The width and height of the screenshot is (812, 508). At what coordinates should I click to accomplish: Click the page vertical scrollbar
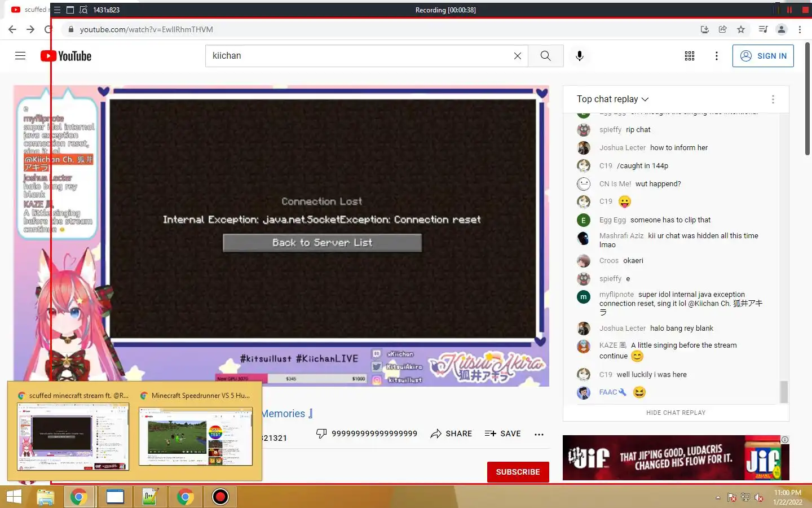[x=807, y=99]
